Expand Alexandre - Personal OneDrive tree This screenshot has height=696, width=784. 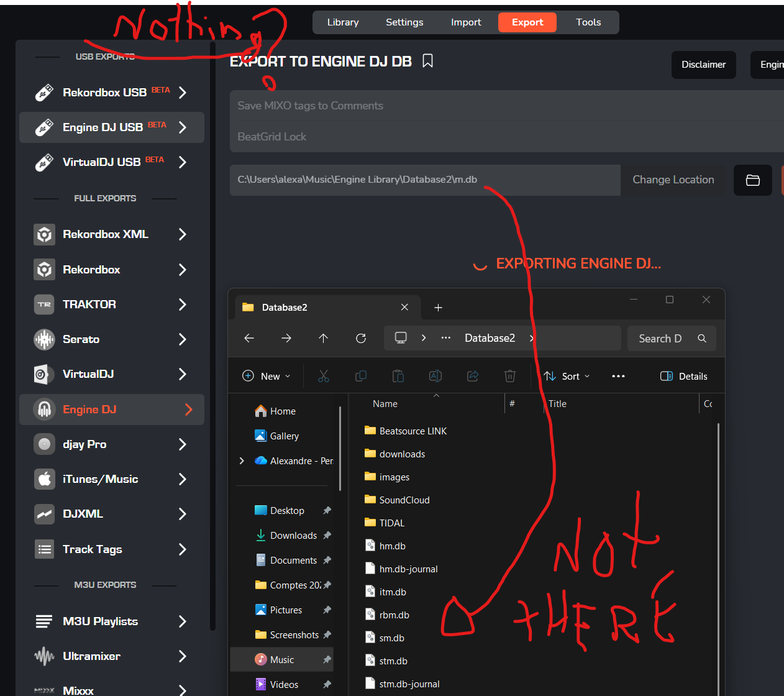pyautogui.click(x=242, y=460)
